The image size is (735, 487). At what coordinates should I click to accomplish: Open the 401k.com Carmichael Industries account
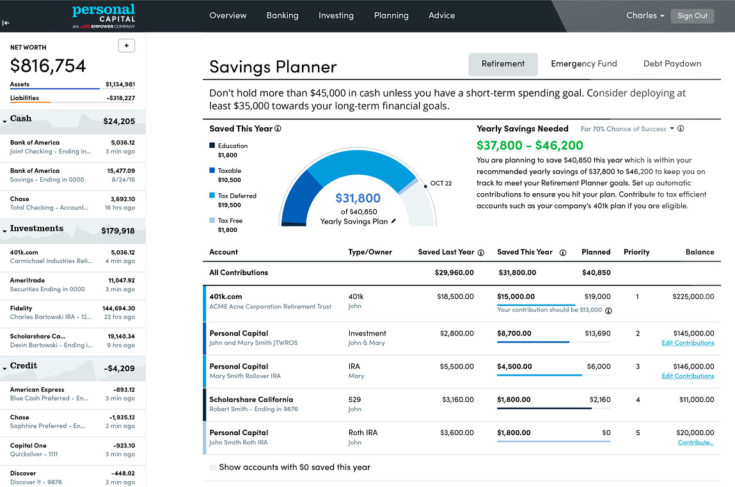[73, 257]
